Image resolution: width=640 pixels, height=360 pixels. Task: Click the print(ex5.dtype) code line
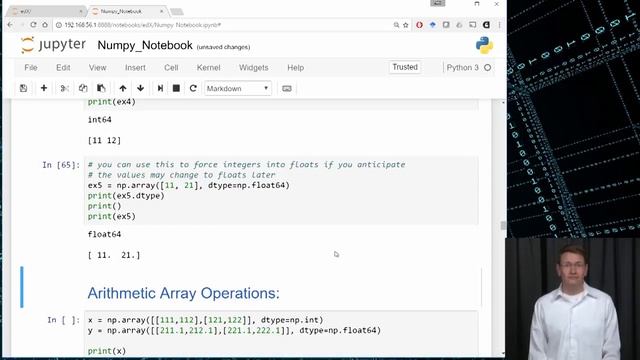(x=126, y=196)
